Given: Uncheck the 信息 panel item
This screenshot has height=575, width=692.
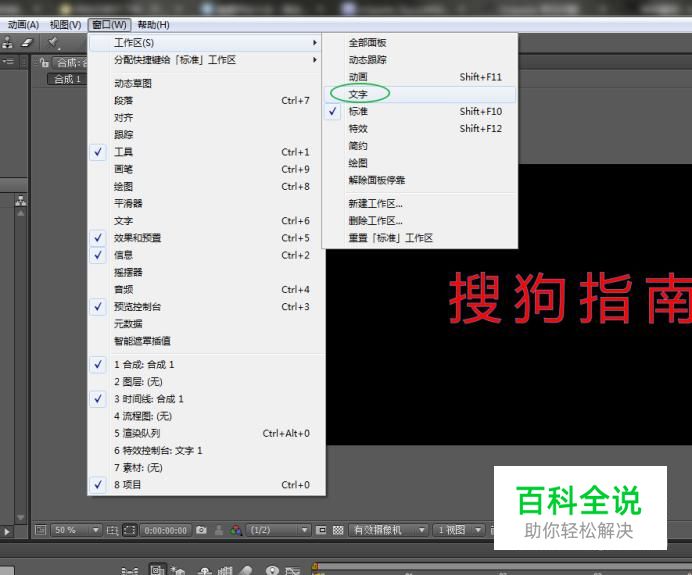Looking at the screenshot, I should 207,255.
